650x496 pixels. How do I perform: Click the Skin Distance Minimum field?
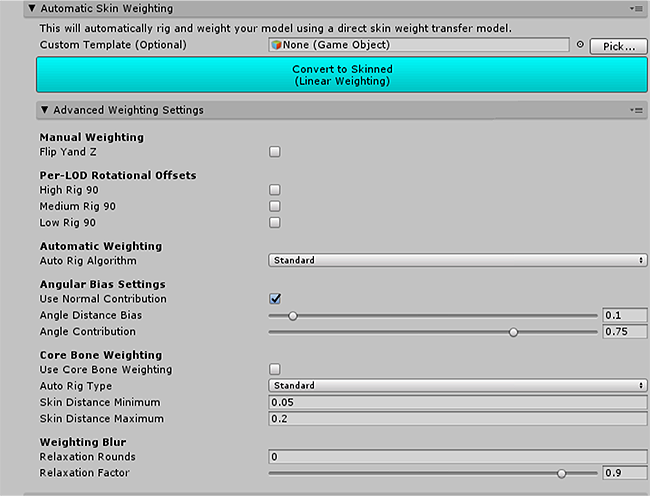coord(458,402)
